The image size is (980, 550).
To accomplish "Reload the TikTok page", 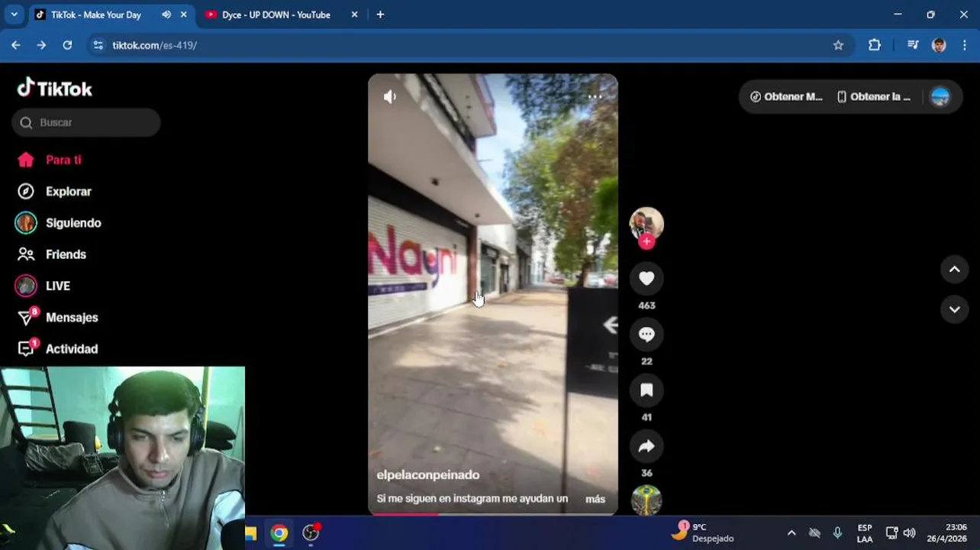I will click(67, 45).
